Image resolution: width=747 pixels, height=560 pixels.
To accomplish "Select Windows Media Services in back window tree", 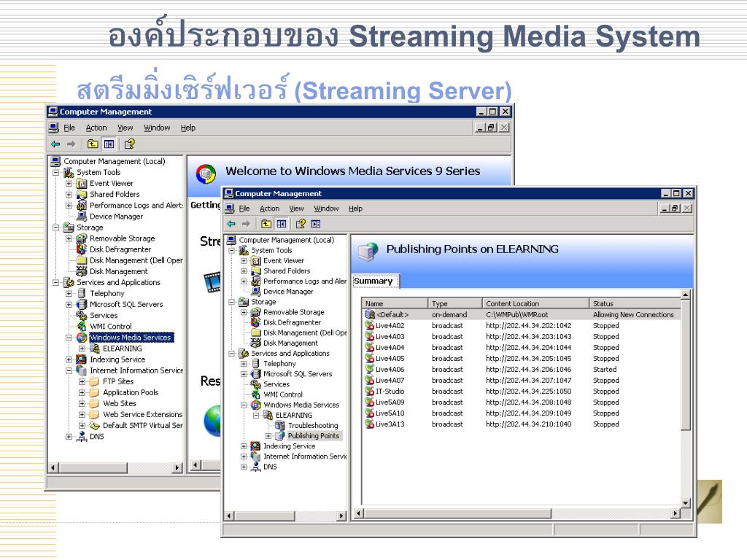I will (x=130, y=337).
